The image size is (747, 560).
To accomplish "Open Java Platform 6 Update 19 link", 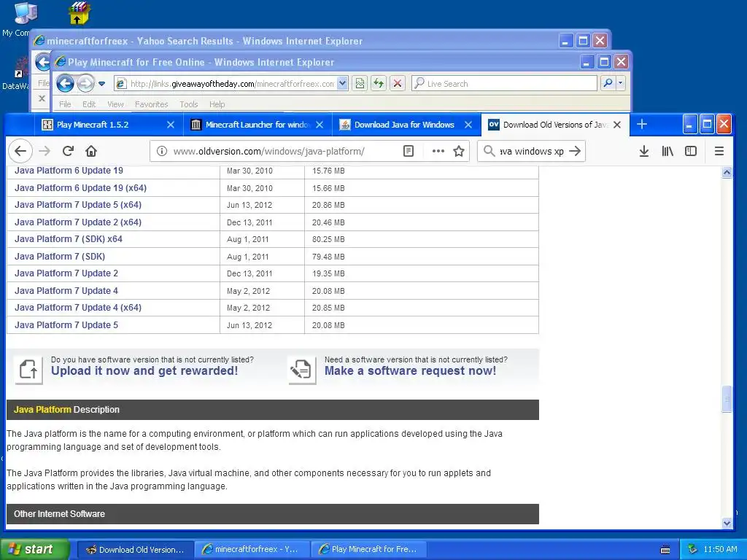I will point(69,171).
